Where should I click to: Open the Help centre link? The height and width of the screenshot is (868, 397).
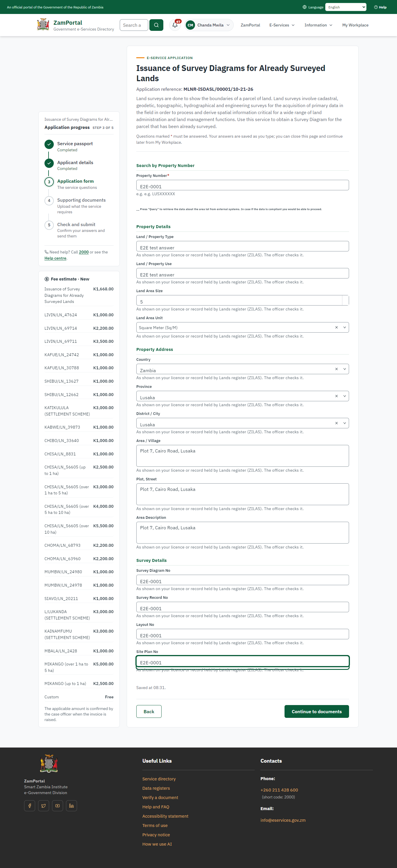(55, 258)
